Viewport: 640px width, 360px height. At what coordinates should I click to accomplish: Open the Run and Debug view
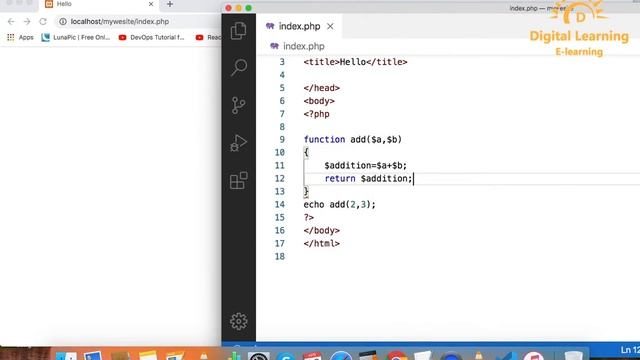(238, 143)
